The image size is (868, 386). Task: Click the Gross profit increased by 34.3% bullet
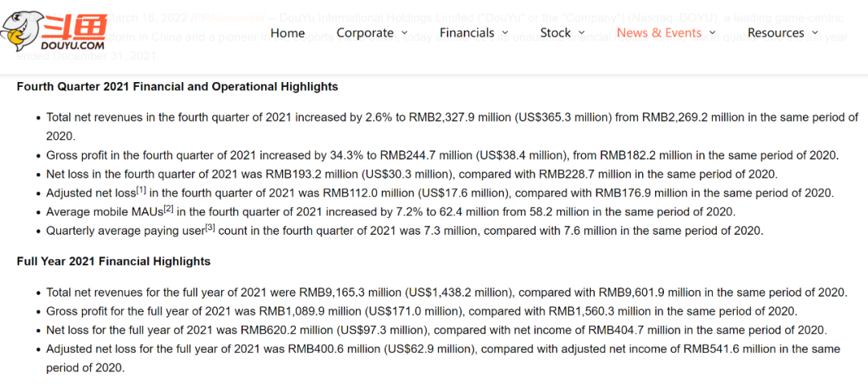click(x=442, y=155)
